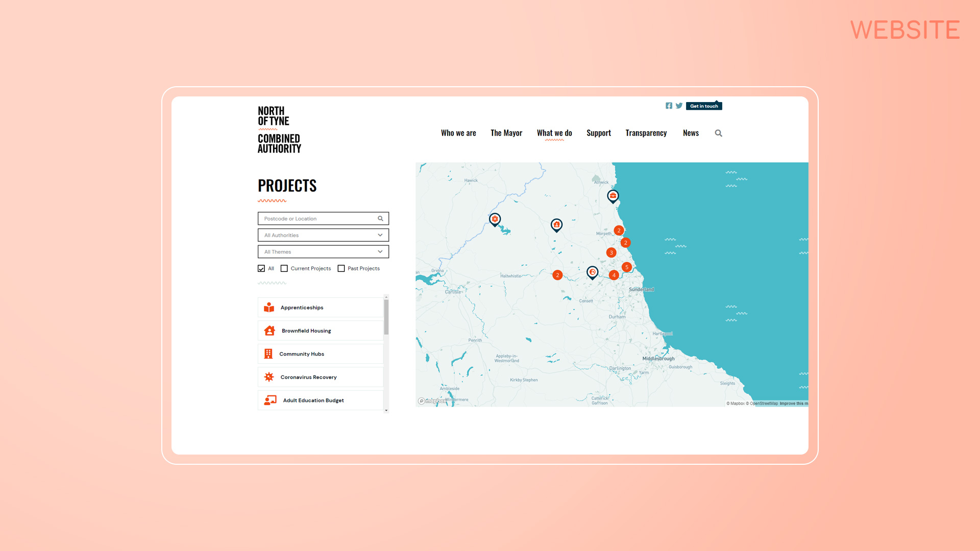Screen dimensions: 980x551
Task: Open the What we do menu
Action: [x=554, y=133]
